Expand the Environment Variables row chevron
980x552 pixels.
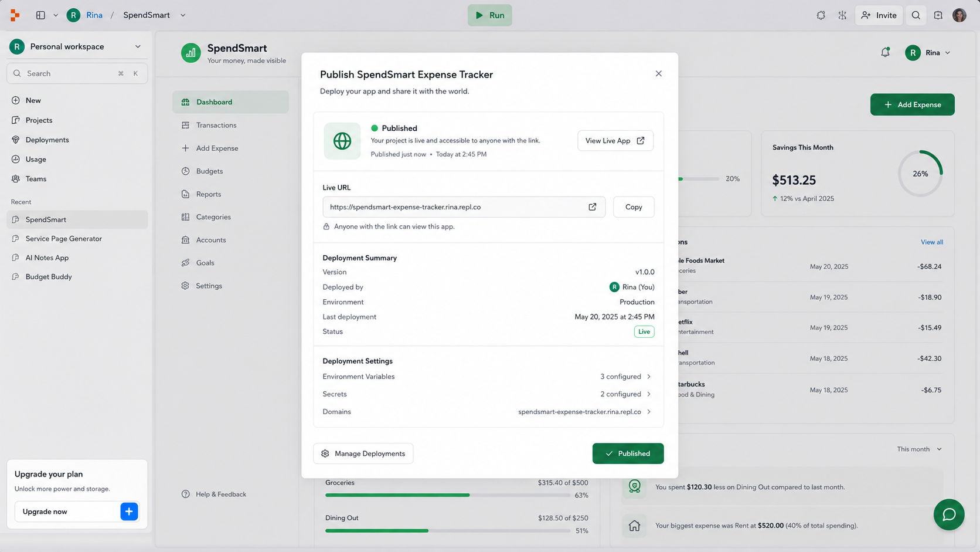[649, 377]
